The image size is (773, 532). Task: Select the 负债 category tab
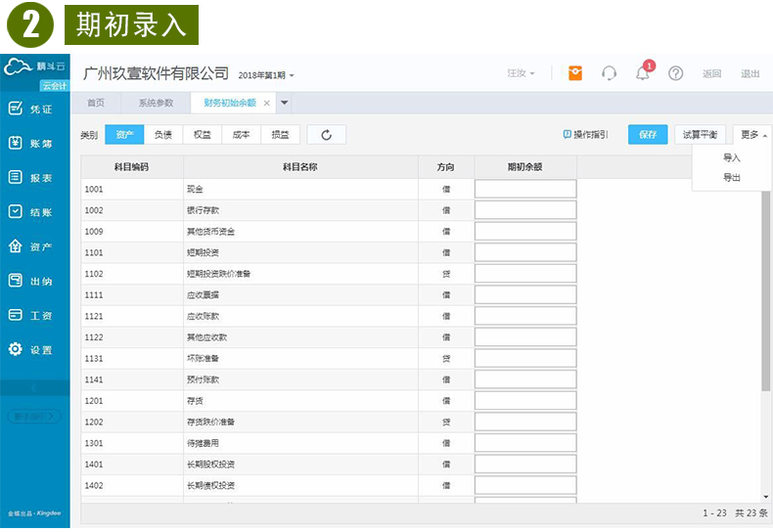pos(163,135)
